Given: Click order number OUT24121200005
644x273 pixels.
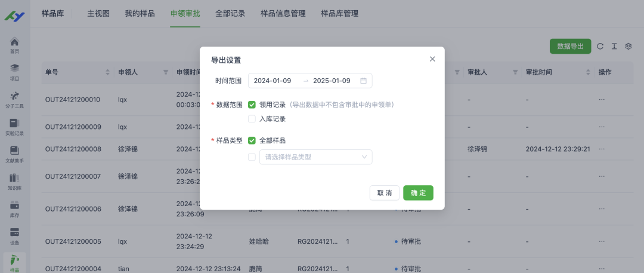Looking at the screenshot, I should (73, 241).
